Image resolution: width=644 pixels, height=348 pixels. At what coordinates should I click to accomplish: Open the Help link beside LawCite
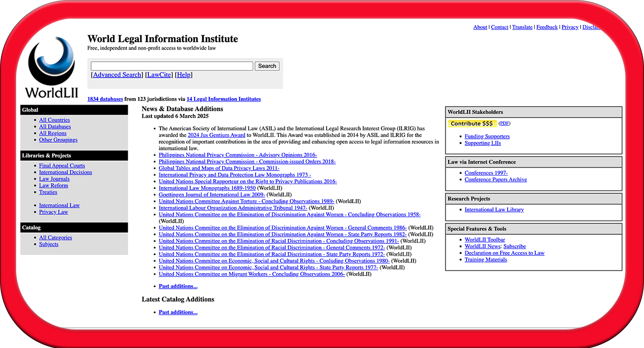184,75
